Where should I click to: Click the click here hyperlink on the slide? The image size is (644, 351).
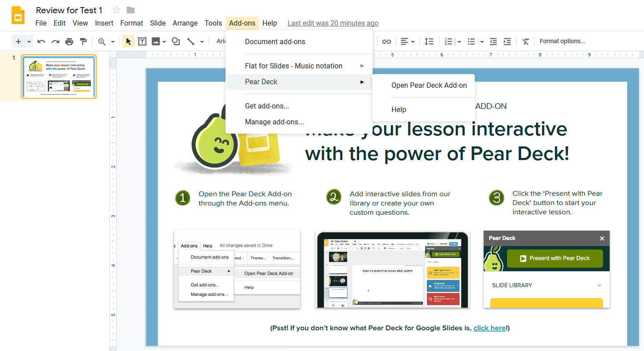[490, 328]
